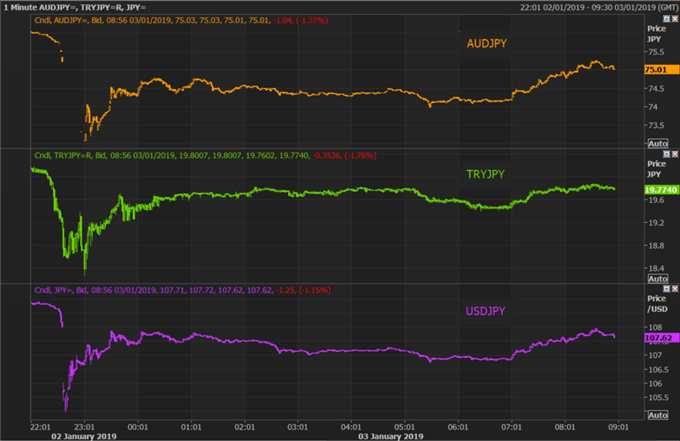Image resolution: width=680 pixels, height=441 pixels.
Task: Select the AUDJPY= candle legend line
Action: (x=181, y=20)
